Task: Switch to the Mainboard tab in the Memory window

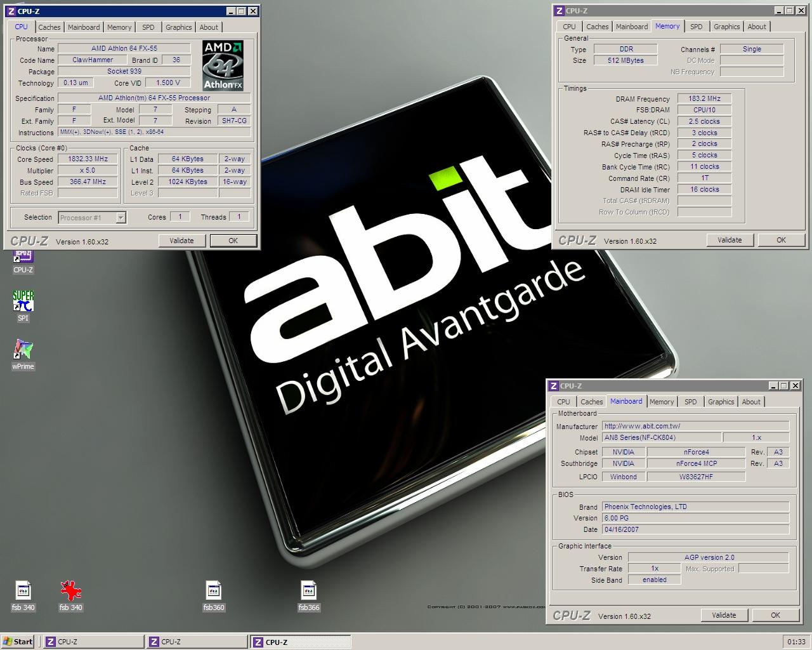Action: (x=632, y=27)
